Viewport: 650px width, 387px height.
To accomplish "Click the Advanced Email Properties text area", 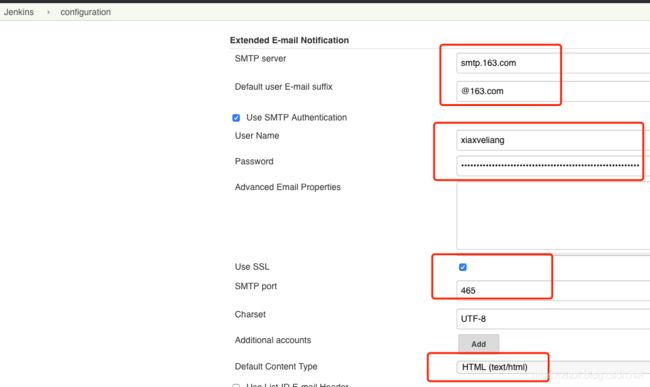I will (553, 215).
